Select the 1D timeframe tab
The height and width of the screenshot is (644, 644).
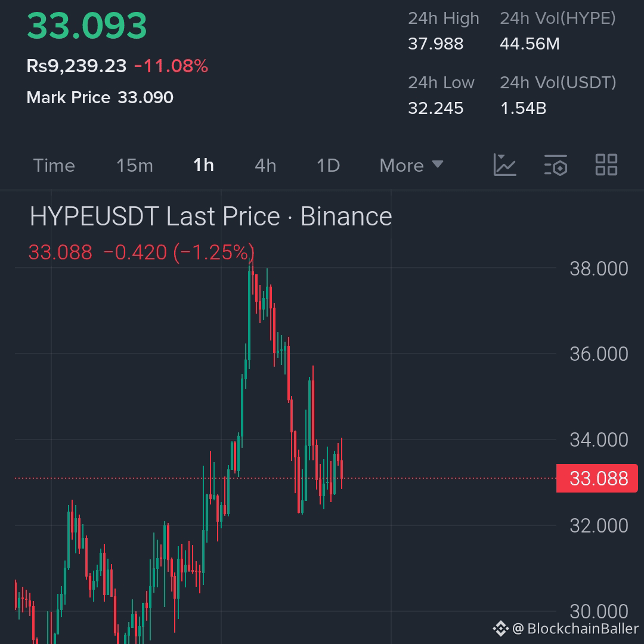328,166
